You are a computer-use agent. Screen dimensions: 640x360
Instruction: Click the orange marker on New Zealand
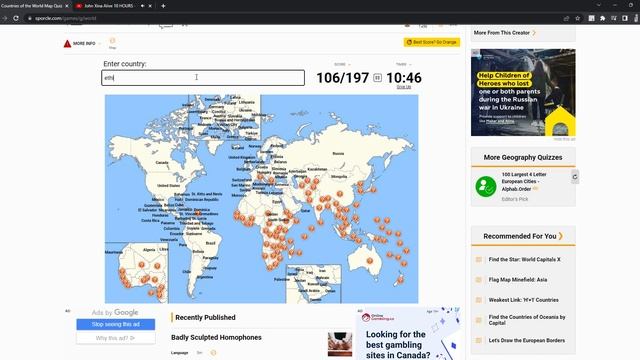point(400,280)
